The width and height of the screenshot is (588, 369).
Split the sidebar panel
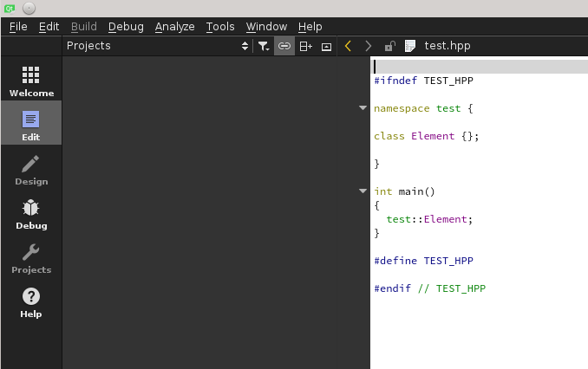305,46
